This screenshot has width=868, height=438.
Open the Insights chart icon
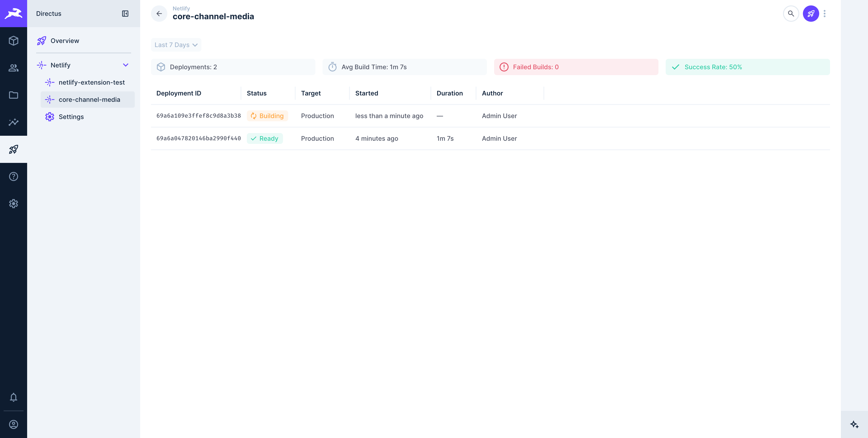14,122
